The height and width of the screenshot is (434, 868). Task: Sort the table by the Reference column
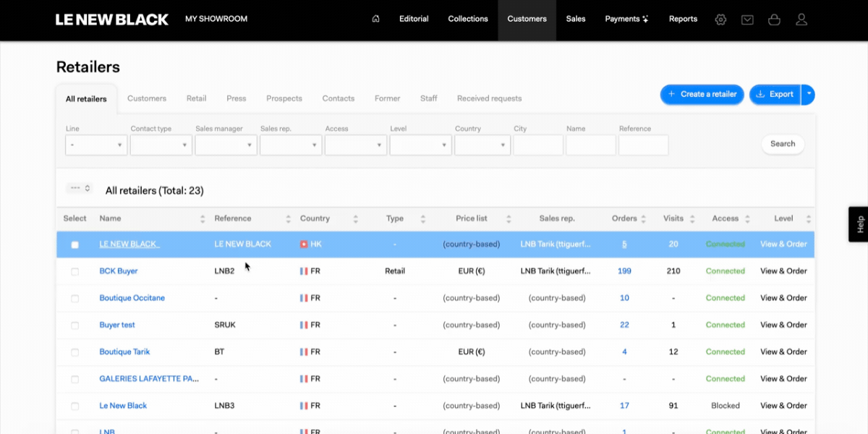(288, 218)
